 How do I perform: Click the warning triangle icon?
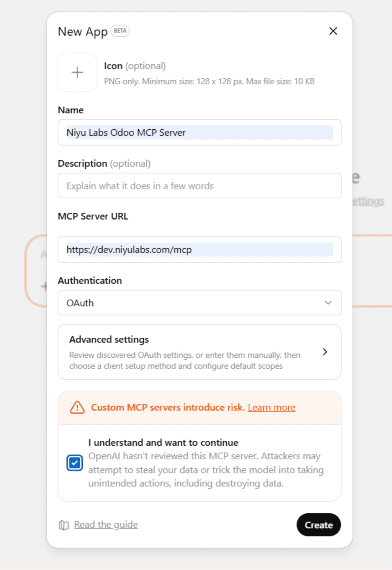[x=77, y=407]
